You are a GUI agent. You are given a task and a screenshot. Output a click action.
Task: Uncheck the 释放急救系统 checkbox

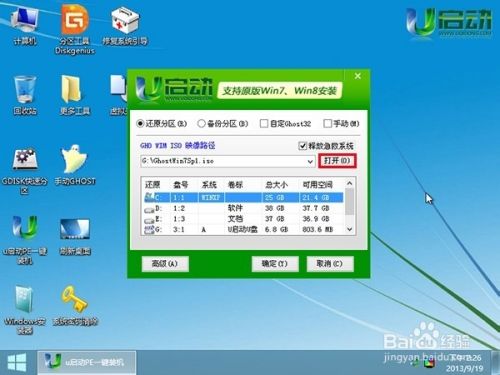[x=302, y=146]
